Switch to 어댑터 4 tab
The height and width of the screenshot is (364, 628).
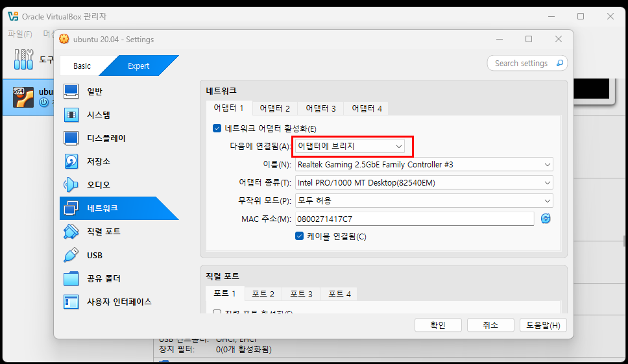tap(367, 108)
